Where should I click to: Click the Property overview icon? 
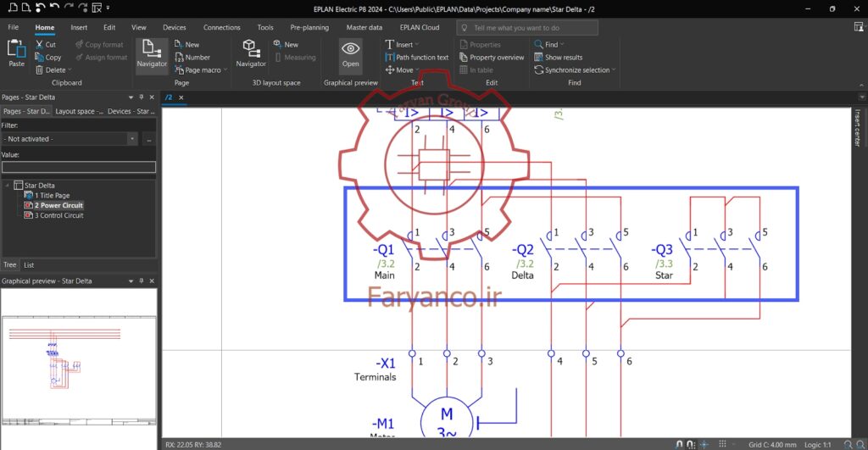(464, 57)
